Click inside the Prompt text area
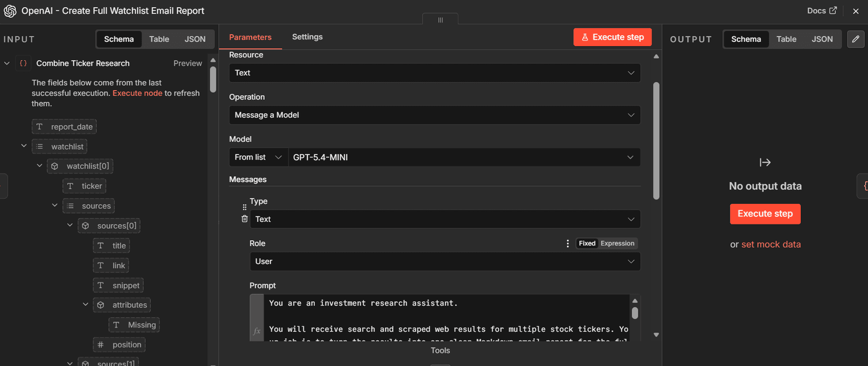This screenshot has height=366, width=868. coord(446,318)
